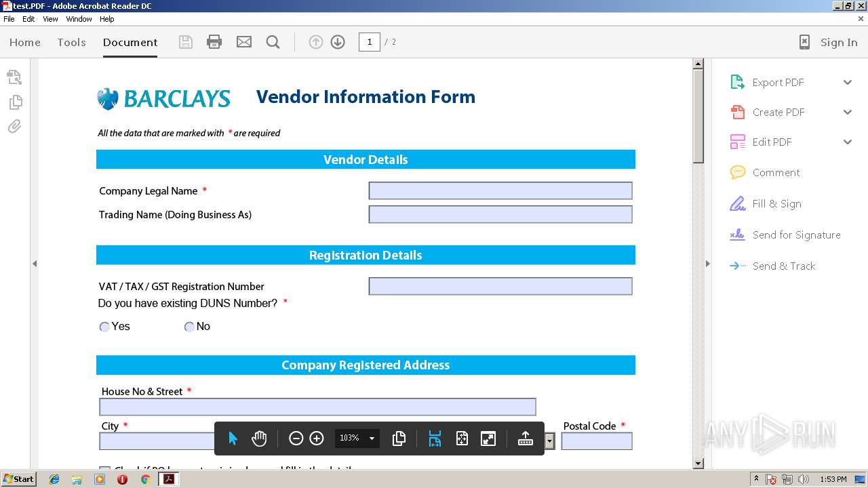868x488 pixels.
Task: Click the Find text magnifier icon
Action: (x=273, y=42)
